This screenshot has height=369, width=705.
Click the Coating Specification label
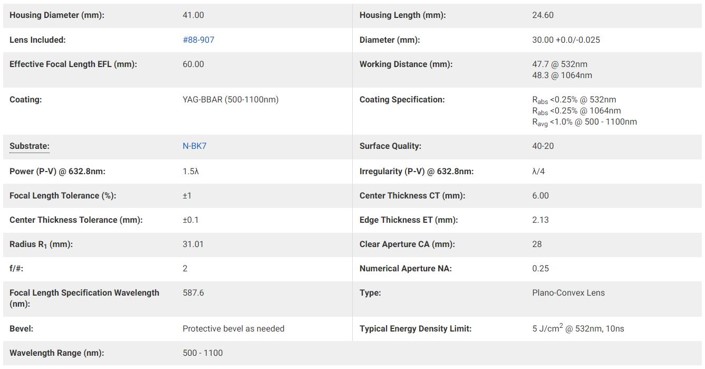click(402, 99)
